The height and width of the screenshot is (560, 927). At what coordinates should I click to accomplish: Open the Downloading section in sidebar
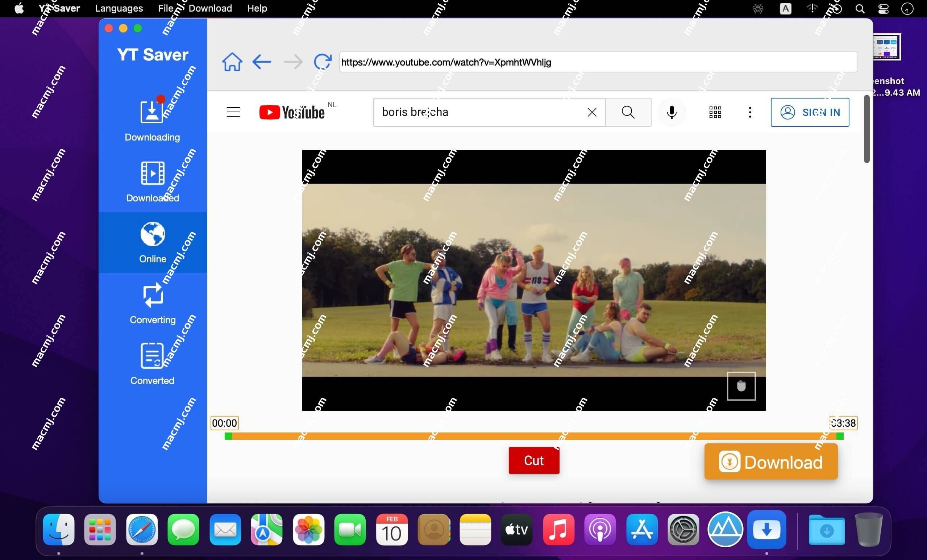click(x=152, y=120)
